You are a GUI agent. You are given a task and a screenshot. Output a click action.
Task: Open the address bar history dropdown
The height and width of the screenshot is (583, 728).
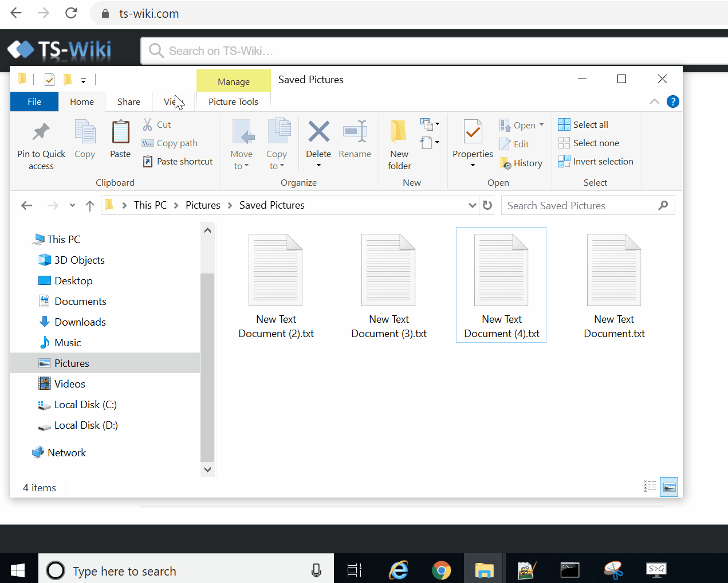coord(472,205)
